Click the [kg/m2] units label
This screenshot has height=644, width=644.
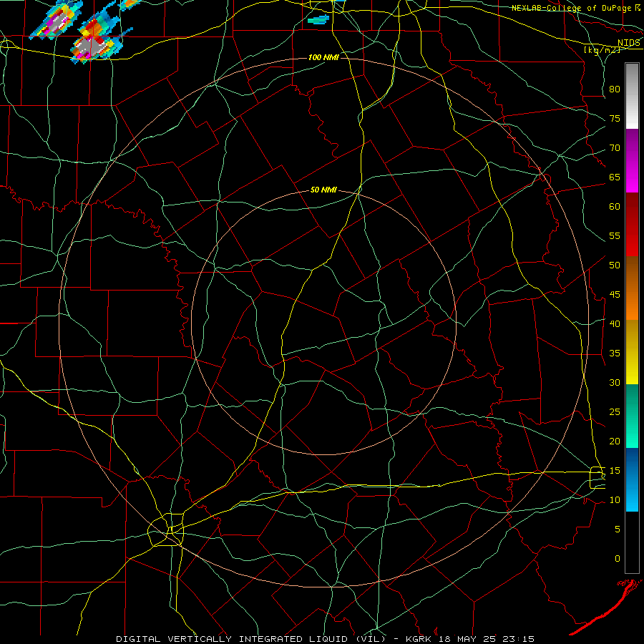[x=602, y=50]
